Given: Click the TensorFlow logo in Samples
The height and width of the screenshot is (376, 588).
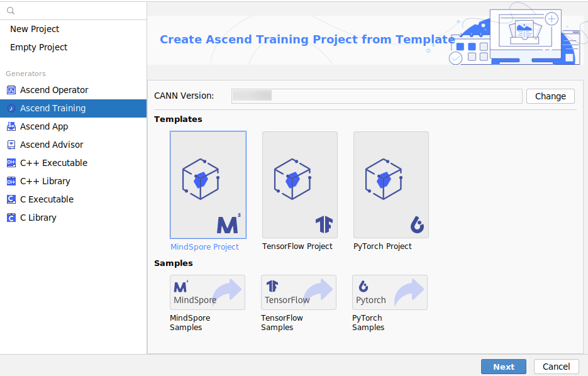Looking at the screenshot, I should coord(272,287).
